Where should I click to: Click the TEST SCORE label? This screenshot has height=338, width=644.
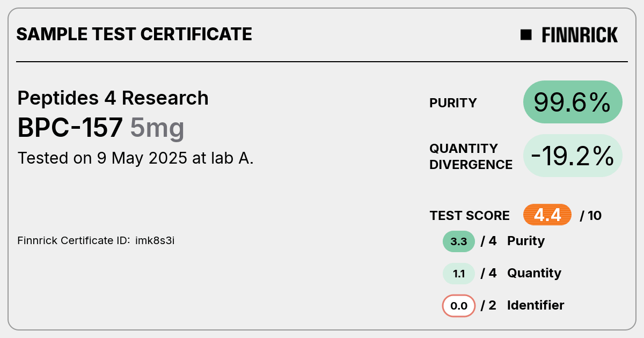point(470,216)
